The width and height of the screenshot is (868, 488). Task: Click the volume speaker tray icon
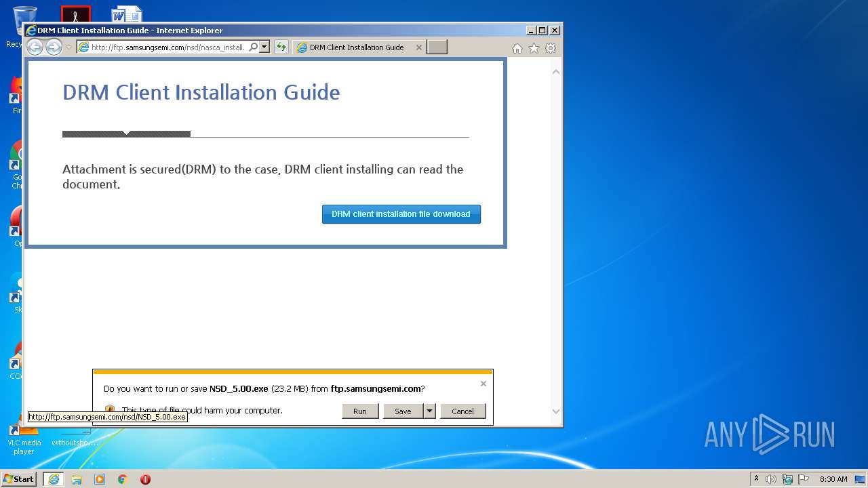[x=771, y=479]
